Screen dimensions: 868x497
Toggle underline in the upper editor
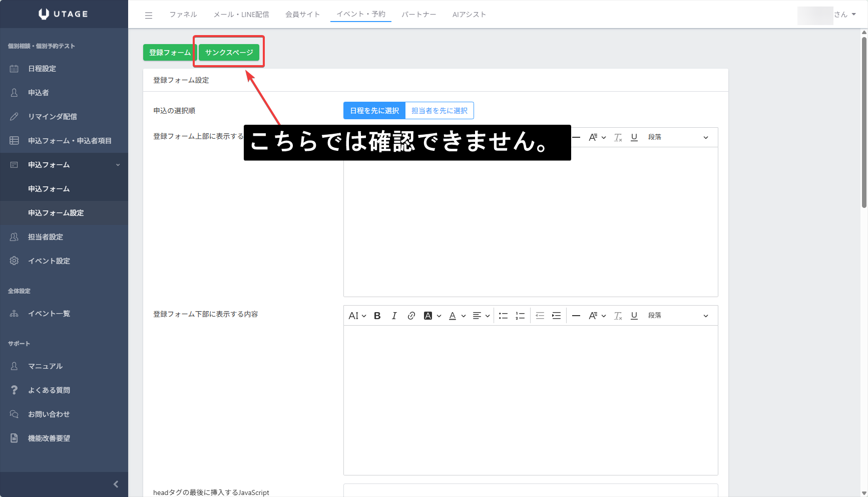(x=634, y=137)
